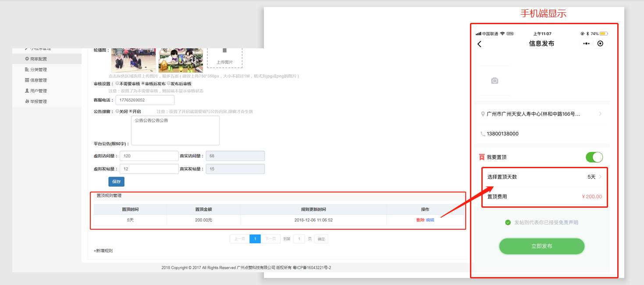Click the blue 保存 button

pos(116,182)
